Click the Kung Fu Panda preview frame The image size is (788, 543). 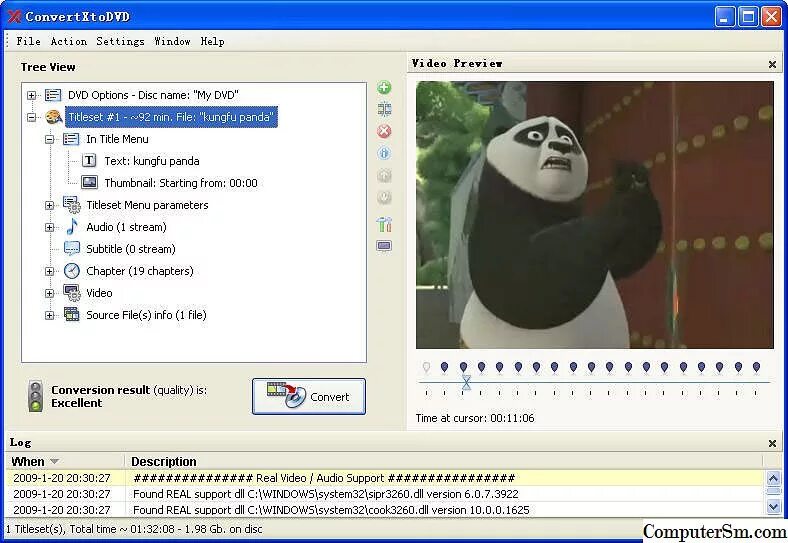point(595,215)
